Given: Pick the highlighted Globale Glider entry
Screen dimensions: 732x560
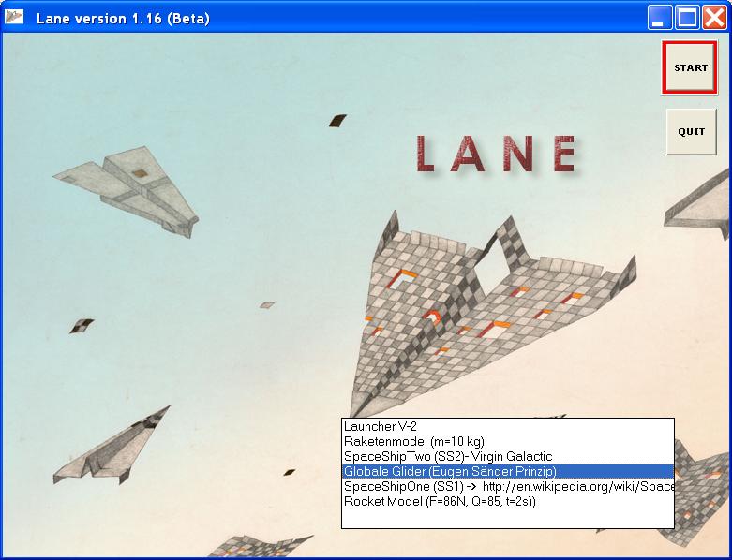Looking at the screenshot, I should click(x=450, y=471).
